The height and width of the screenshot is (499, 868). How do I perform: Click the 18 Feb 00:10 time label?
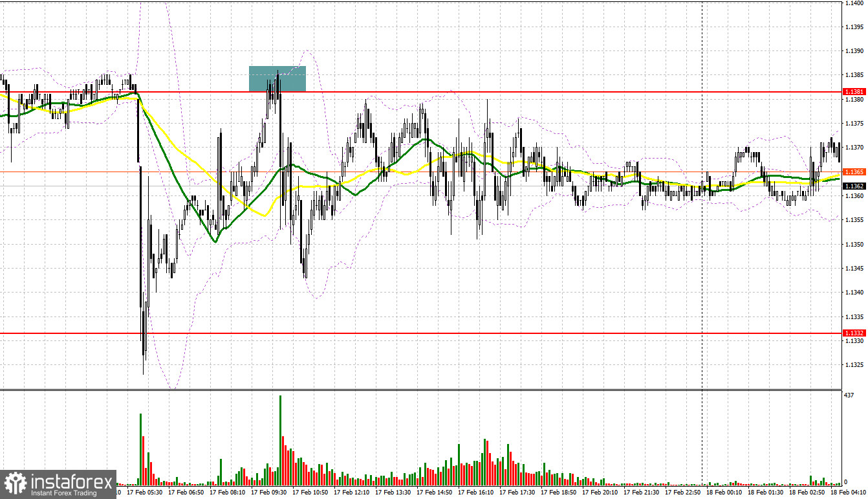pyautogui.click(x=723, y=493)
